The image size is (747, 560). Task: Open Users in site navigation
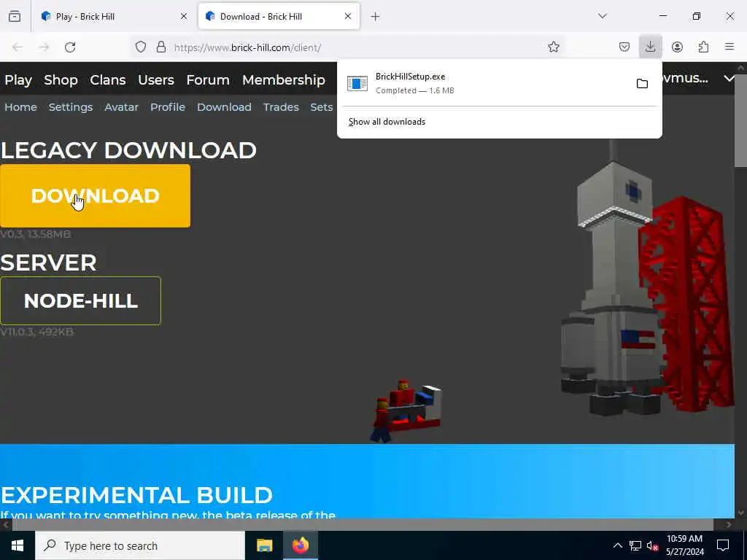pos(156,79)
